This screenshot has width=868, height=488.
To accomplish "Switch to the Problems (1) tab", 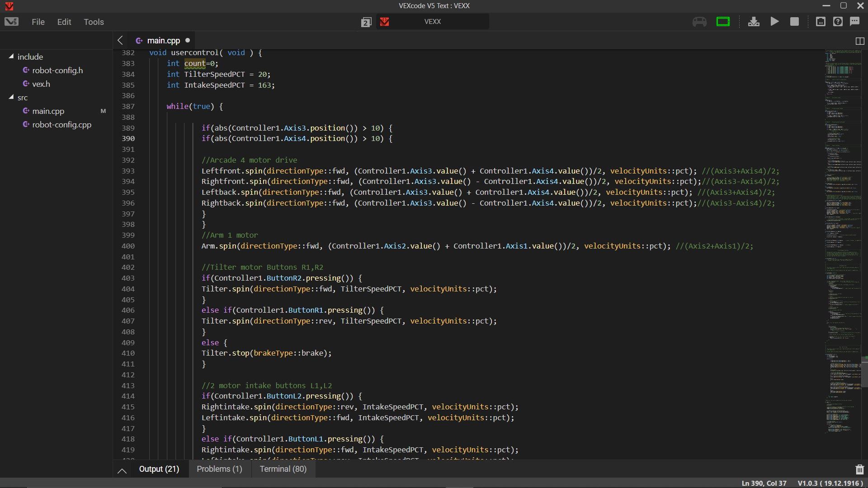I will click(x=219, y=469).
